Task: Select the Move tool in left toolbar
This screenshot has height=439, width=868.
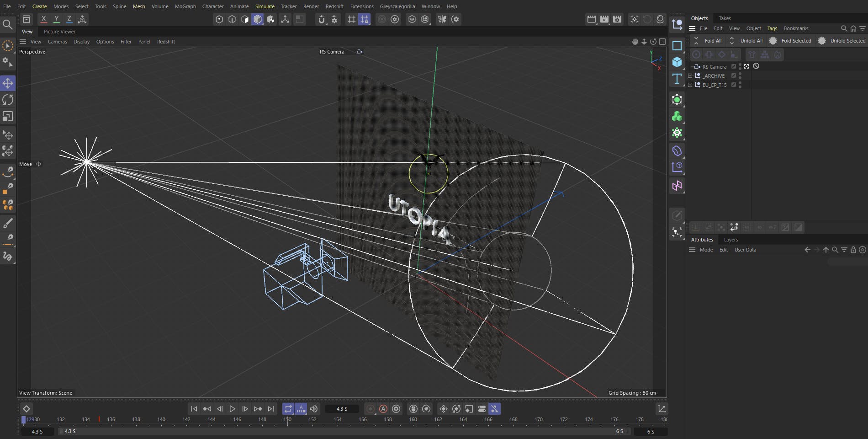Action: coord(8,83)
